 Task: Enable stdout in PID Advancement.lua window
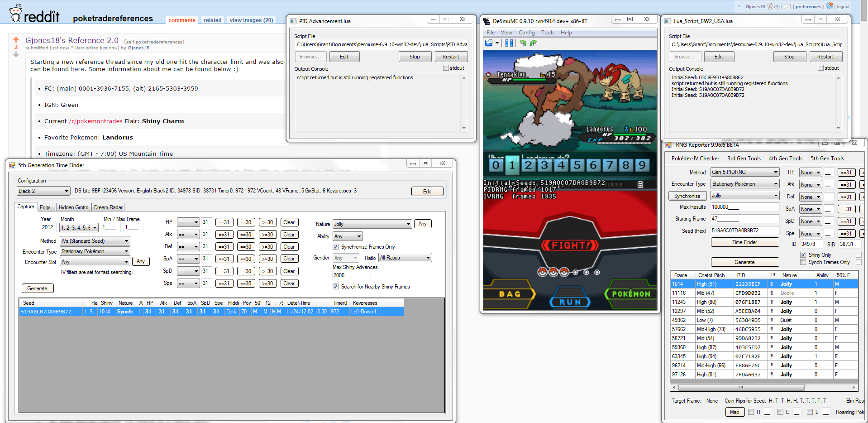[x=446, y=68]
